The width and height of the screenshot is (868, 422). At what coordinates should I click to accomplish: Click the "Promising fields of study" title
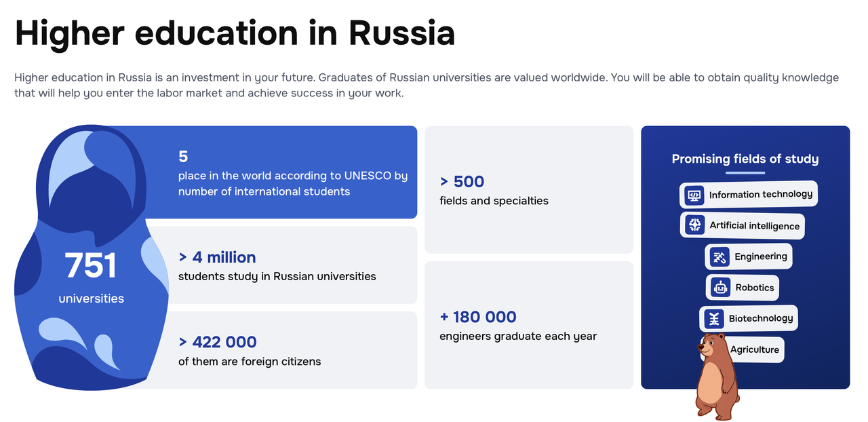(745, 159)
